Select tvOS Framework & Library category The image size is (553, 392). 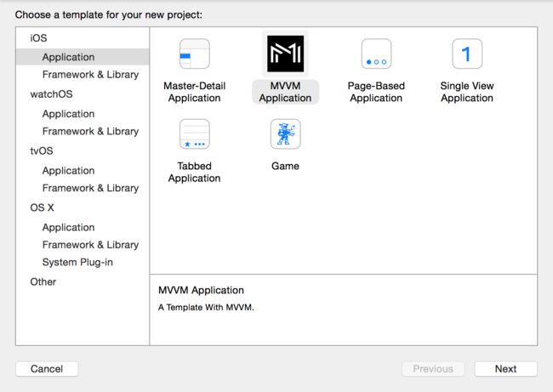(x=90, y=188)
